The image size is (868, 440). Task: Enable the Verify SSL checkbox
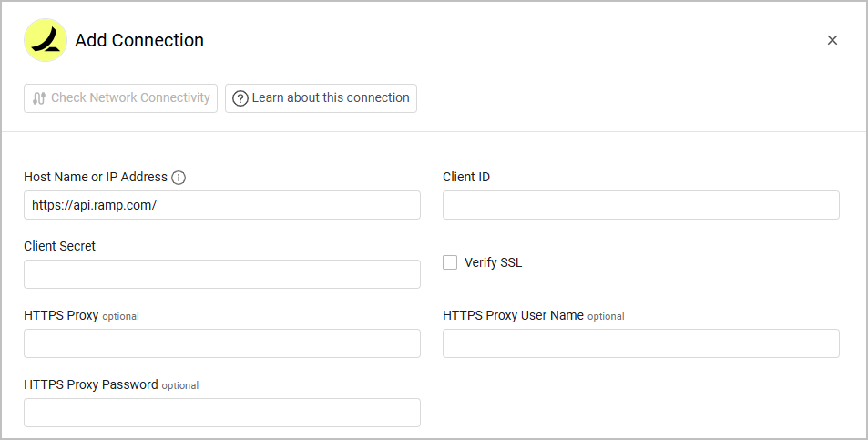click(x=450, y=262)
